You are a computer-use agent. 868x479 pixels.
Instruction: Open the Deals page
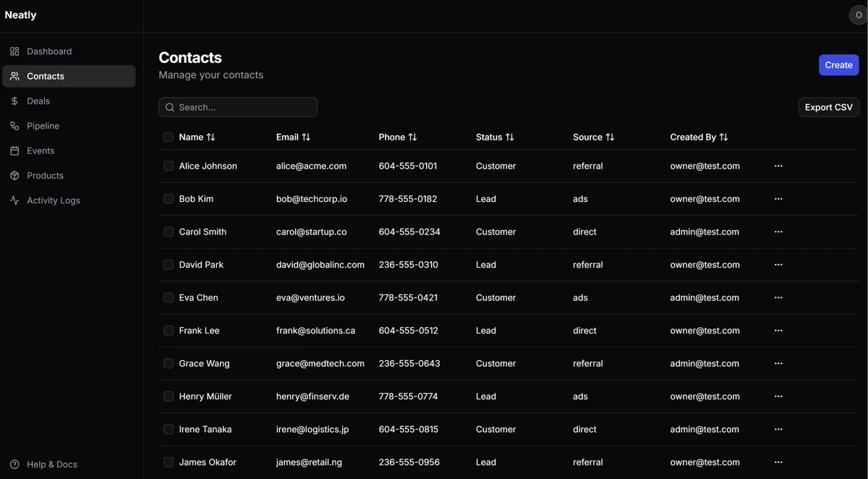[69, 101]
